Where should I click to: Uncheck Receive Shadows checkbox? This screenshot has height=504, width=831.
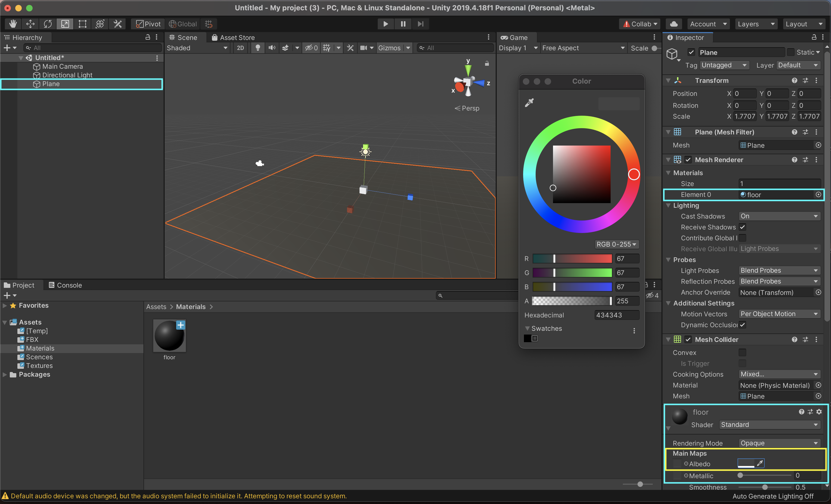pos(742,227)
